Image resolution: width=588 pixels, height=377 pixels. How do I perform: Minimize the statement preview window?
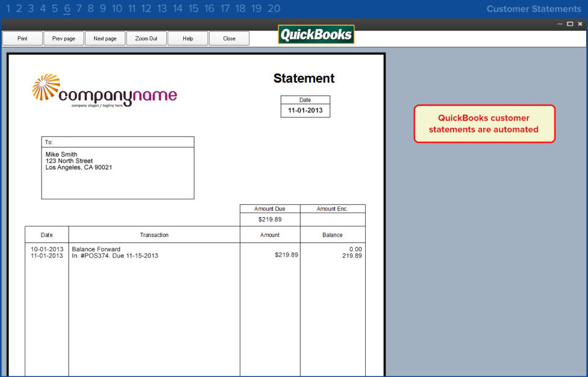(560, 24)
